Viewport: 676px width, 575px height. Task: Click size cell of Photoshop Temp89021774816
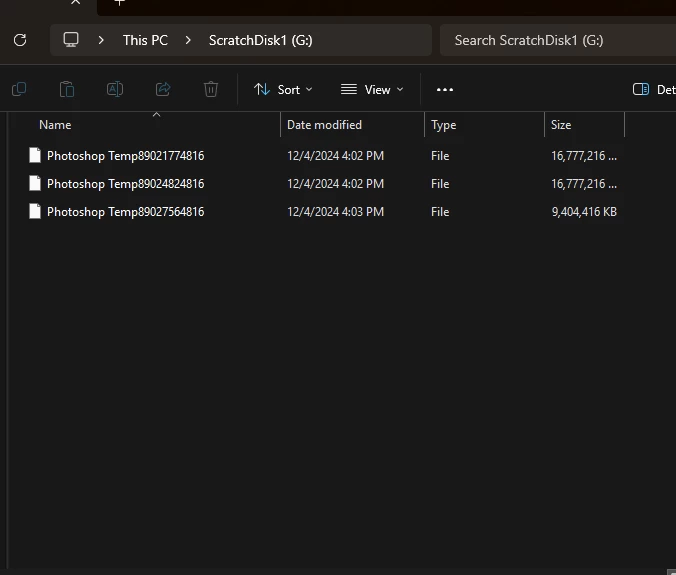click(x=584, y=156)
